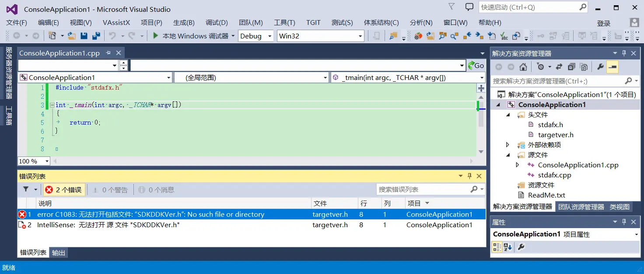This screenshot has width=644, height=274.
Task: Click the Sync with Active Document icon
Action: [x=559, y=67]
